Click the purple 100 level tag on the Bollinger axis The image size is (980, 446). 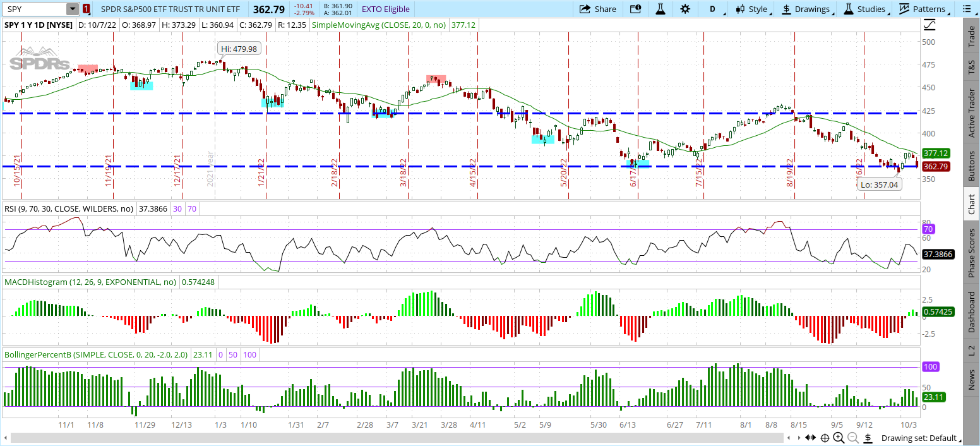click(x=930, y=366)
